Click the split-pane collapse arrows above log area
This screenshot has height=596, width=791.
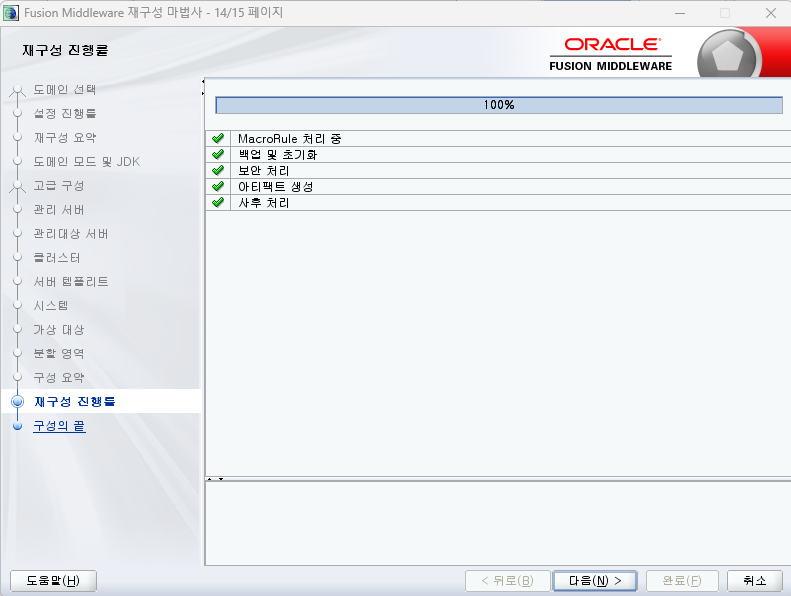coord(215,479)
